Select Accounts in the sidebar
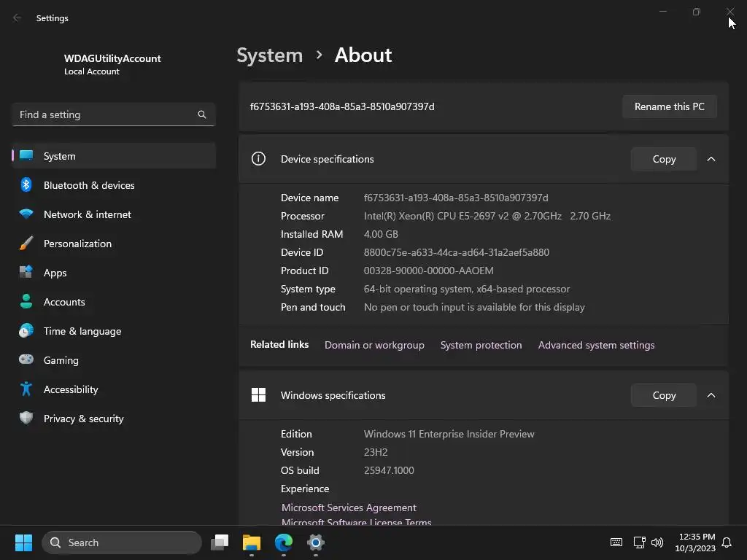747x560 pixels. click(114, 302)
